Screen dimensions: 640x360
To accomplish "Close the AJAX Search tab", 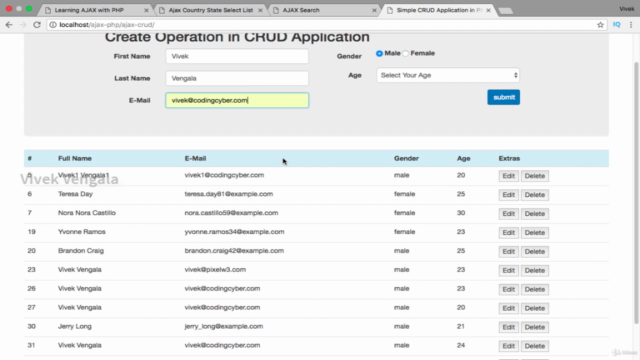I will click(x=374, y=10).
